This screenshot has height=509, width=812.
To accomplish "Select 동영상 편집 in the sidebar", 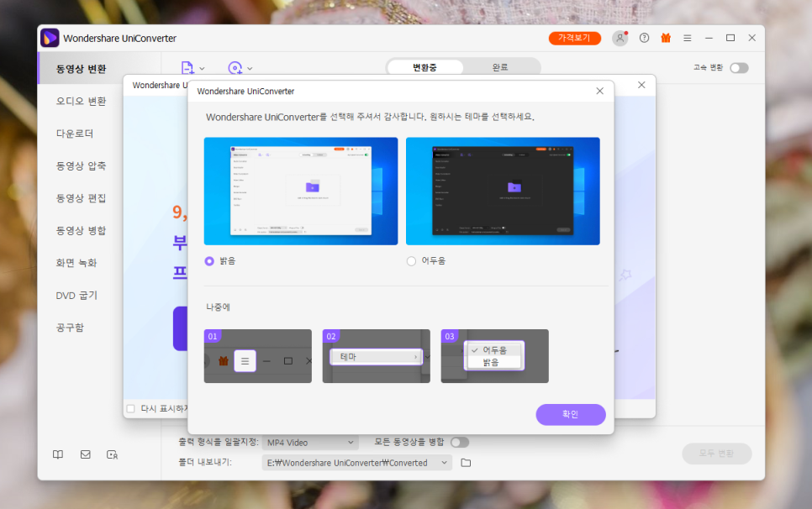I will tap(82, 198).
